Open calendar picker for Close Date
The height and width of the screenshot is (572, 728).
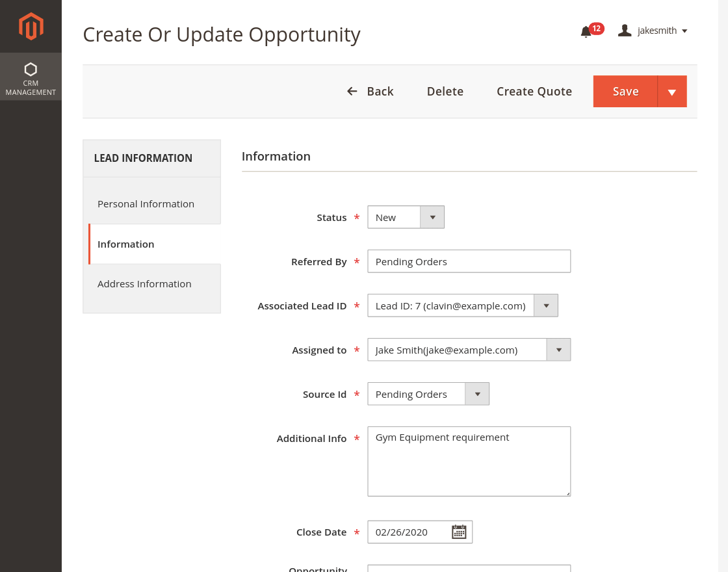click(x=459, y=532)
